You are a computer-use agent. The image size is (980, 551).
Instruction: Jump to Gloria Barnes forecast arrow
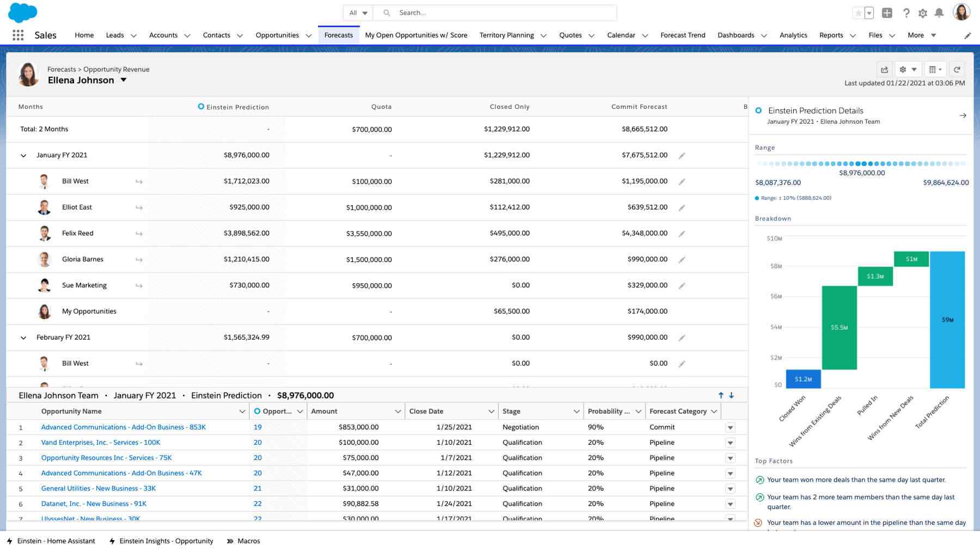pos(139,260)
